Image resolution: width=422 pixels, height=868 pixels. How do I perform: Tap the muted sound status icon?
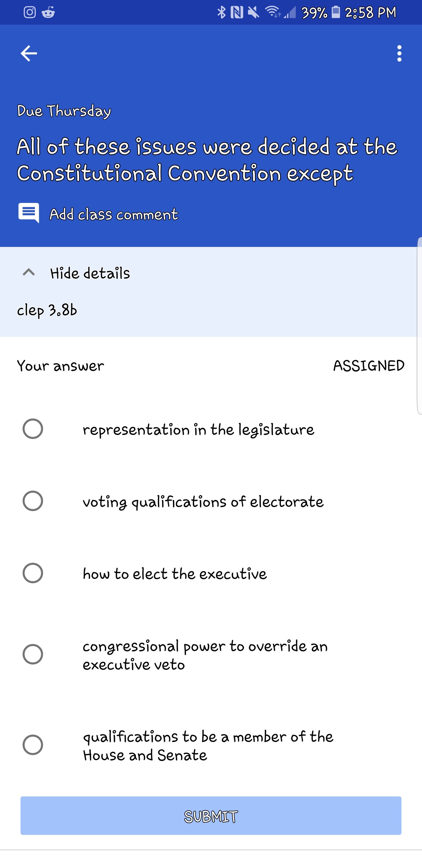(253, 13)
